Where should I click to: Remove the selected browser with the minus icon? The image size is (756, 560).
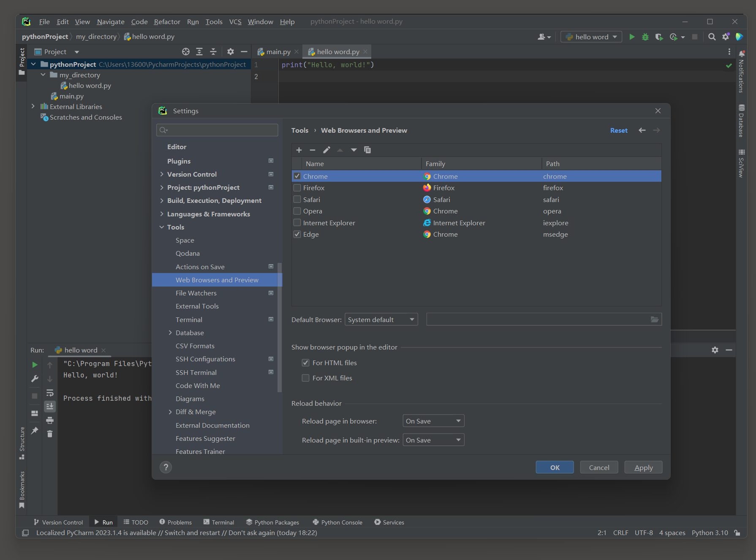[313, 150]
